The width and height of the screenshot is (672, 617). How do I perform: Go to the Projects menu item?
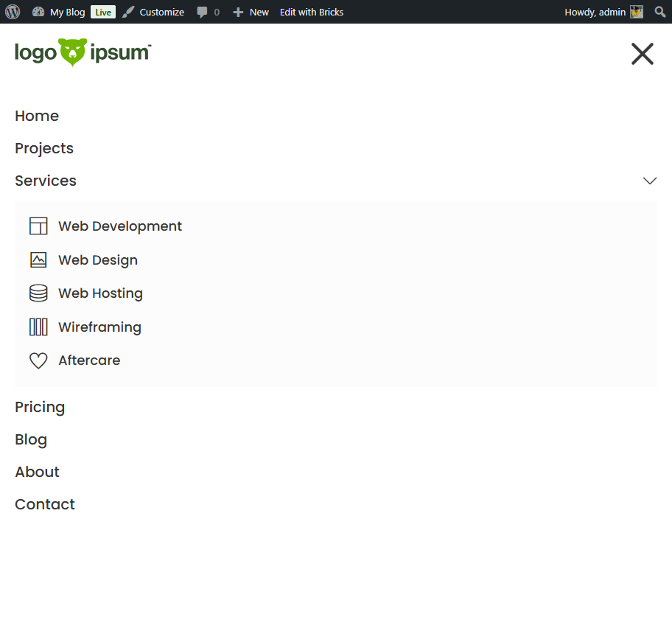[x=44, y=148]
